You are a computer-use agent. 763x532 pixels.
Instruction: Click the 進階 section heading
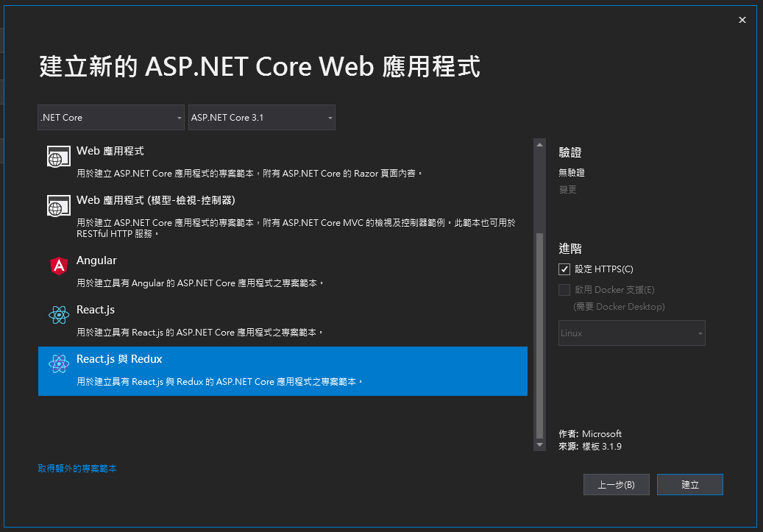click(x=569, y=249)
